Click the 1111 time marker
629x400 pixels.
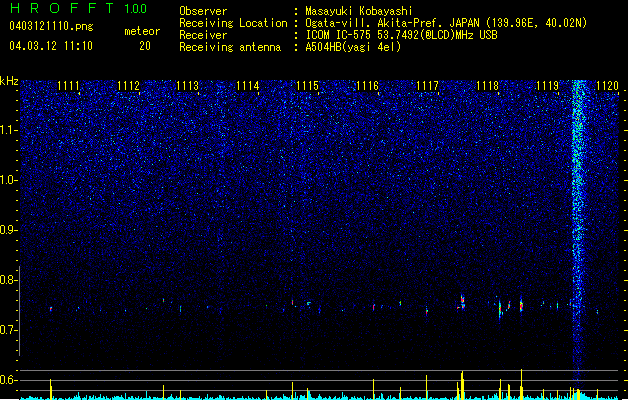pos(68,86)
